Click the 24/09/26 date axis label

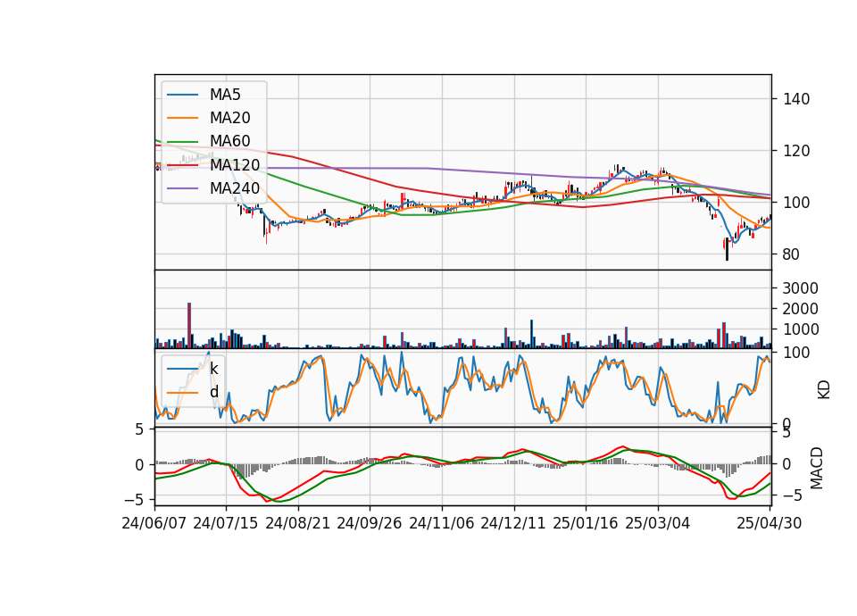point(370,523)
